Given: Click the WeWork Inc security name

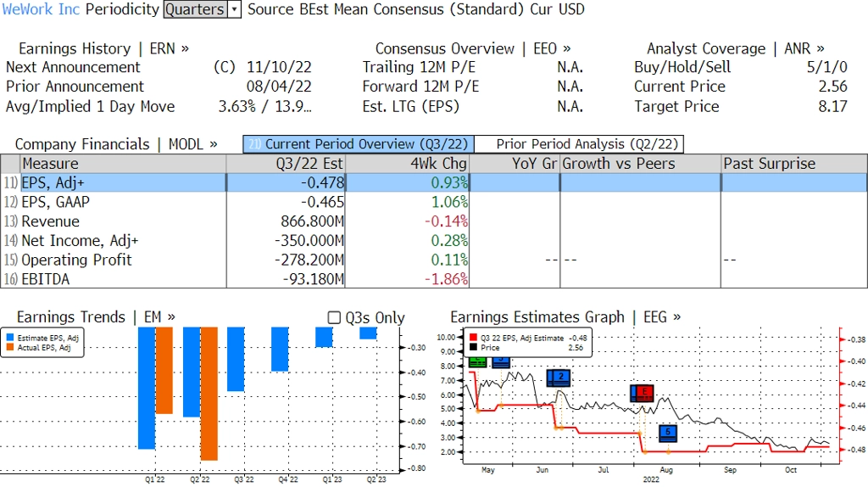Looking at the screenshot, I should (x=41, y=9).
